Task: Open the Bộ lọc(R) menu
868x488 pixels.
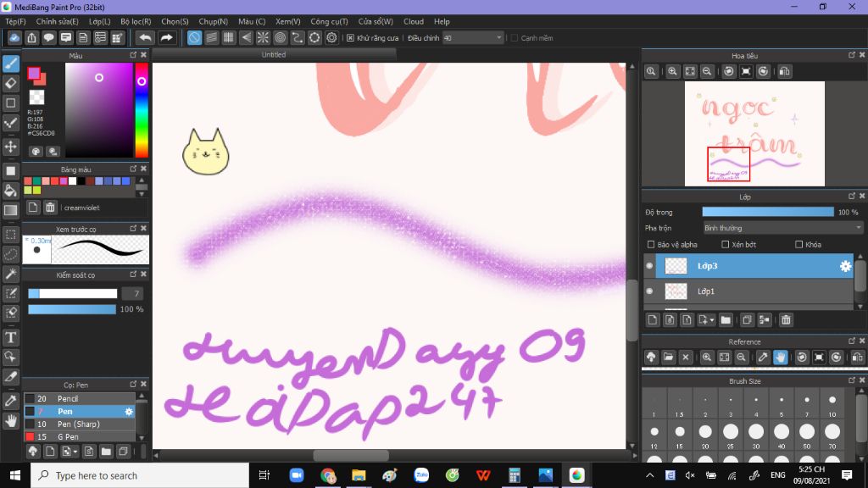Action: pyautogui.click(x=136, y=21)
